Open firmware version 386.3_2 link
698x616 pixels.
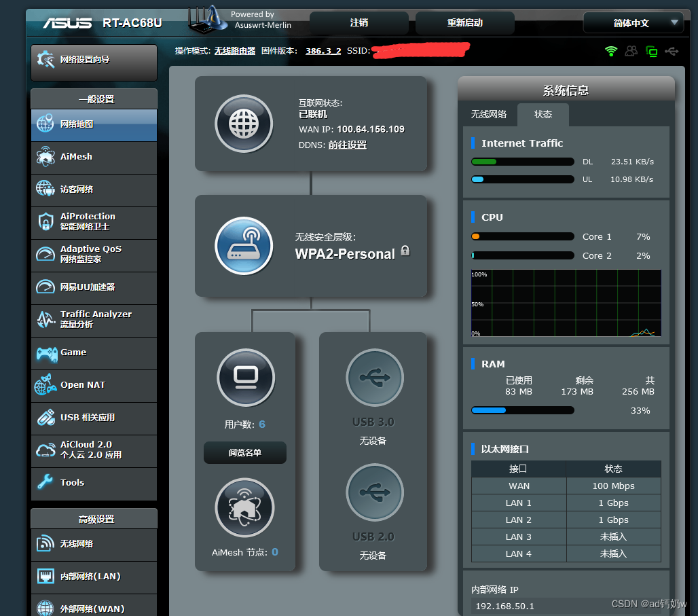pyautogui.click(x=323, y=51)
